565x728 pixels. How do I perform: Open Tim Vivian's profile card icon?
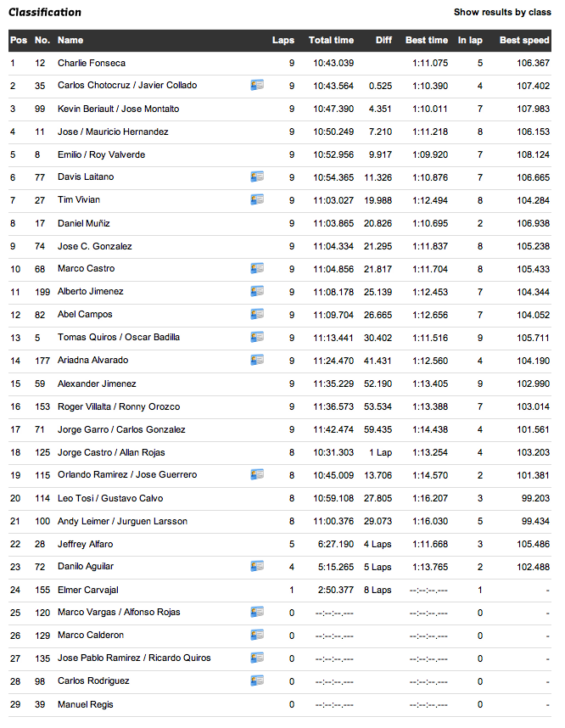tap(257, 199)
